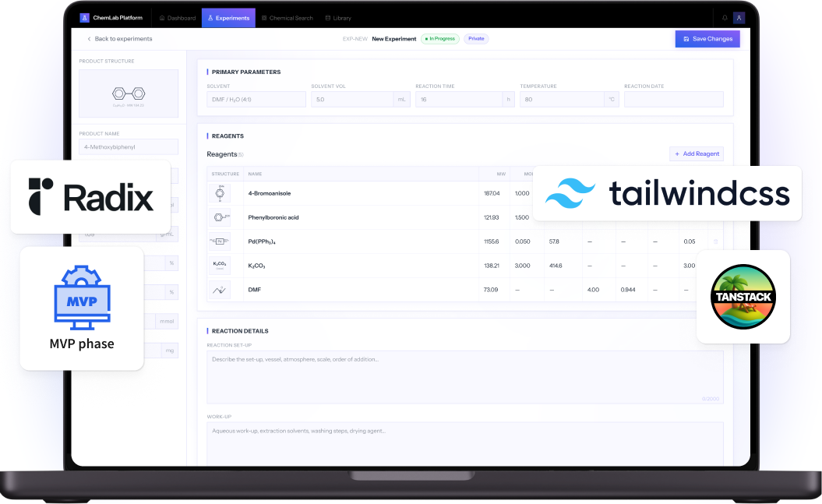Image resolution: width=822 pixels, height=504 pixels.
Task: Edit the Solvent field DMF / H₂O (4:1)
Action: tap(256, 99)
